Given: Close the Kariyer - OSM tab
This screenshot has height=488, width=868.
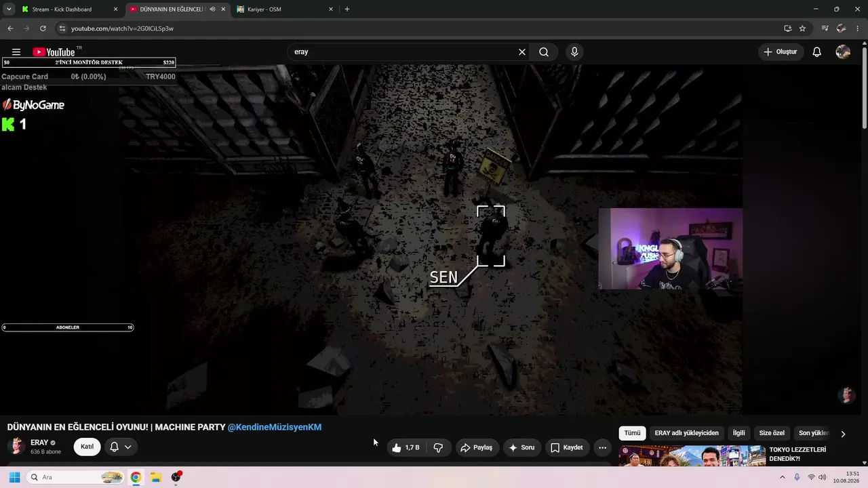Looking at the screenshot, I should click(x=331, y=9).
